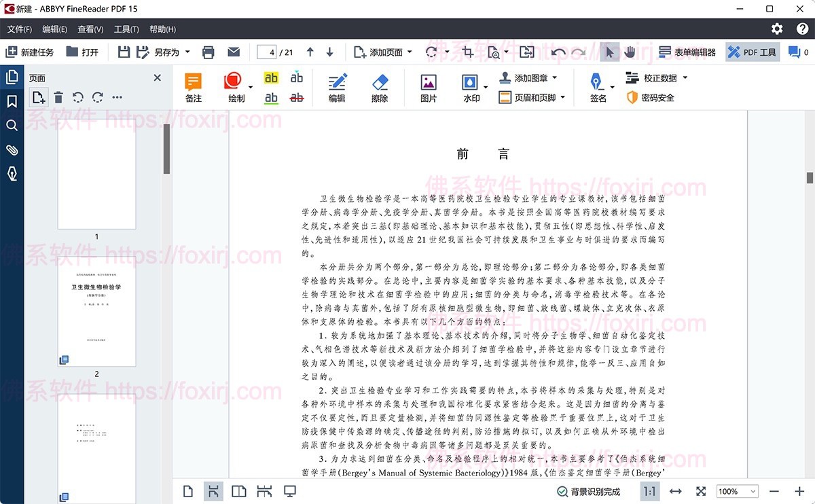Delete page using trash icon
The height and width of the screenshot is (504, 815).
[58, 98]
